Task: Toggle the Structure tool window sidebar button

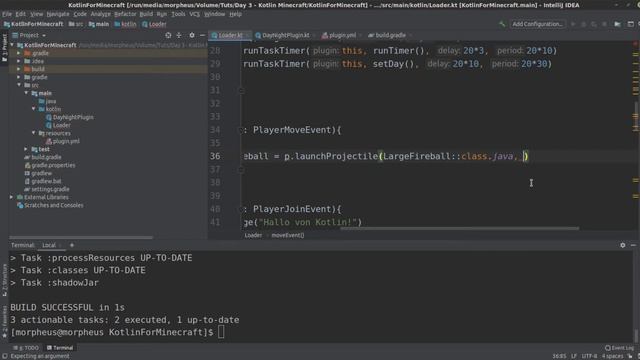Action: [x=4, y=281]
